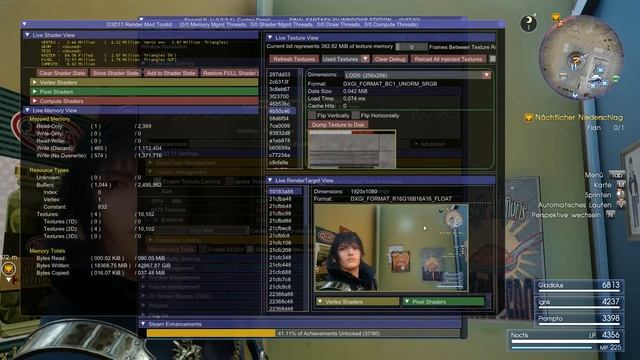Click the Frames Between Texture value field

point(411,47)
